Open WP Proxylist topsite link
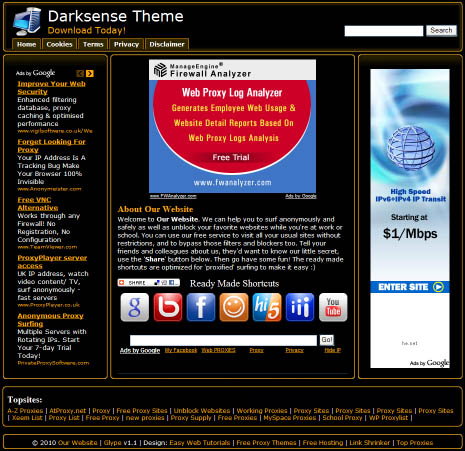The width and height of the screenshot is (465, 451). tap(388, 418)
